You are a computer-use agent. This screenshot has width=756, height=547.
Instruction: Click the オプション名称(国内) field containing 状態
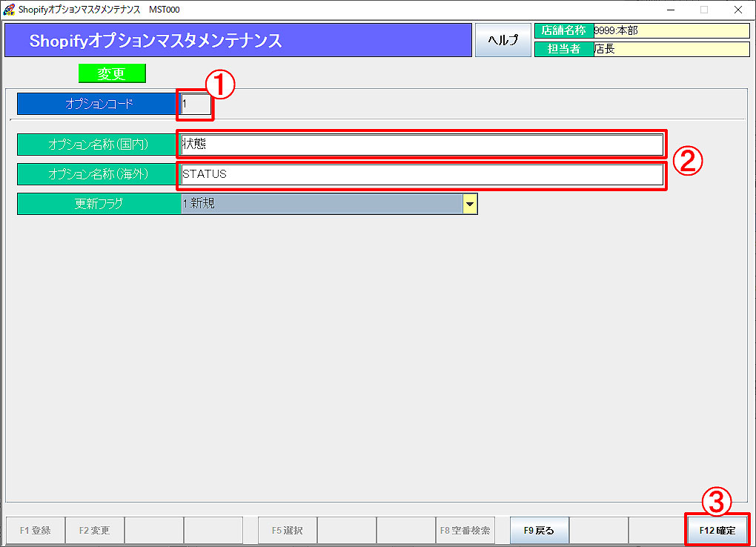click(422, 145)
